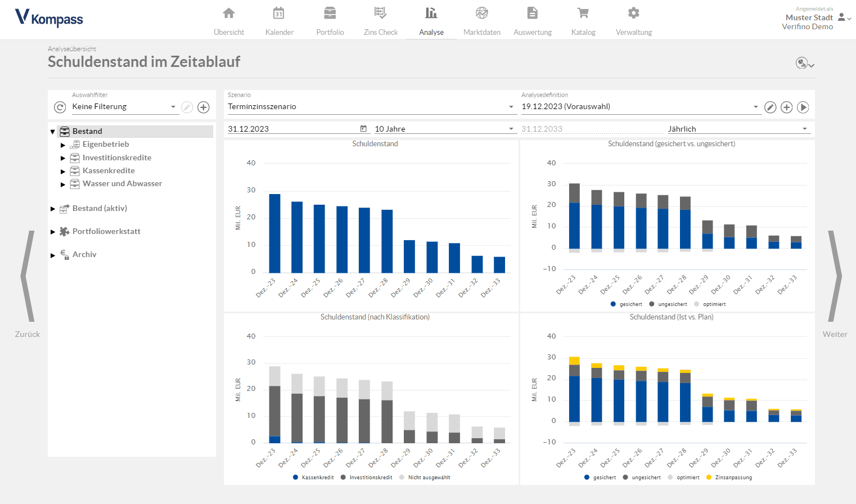Select Portfoliowerkstatt in the tree
The width and height of the screenshot is (856, 504).
(x=106, y=231)
